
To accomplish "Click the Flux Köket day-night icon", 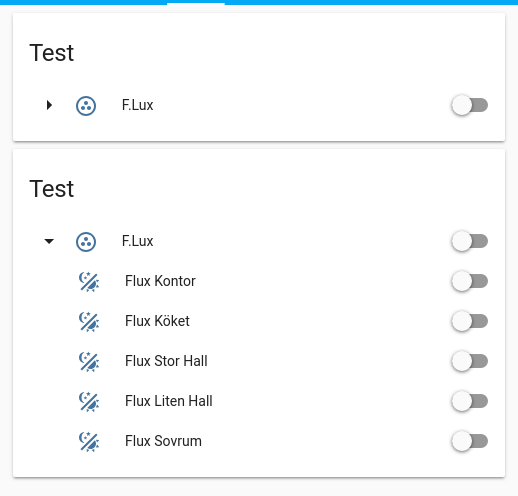I will click(89, 322).
